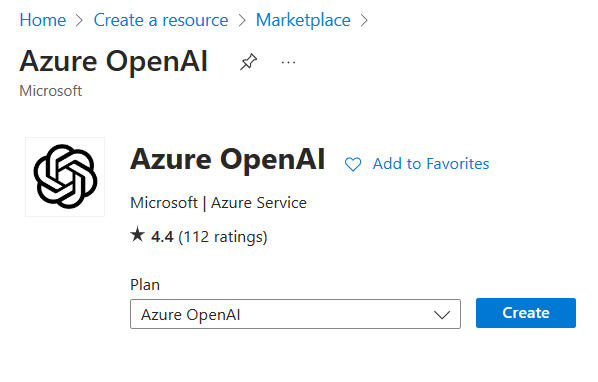Click the chevron after Create a resource
Viewport: 598px width, 382px height.
click(242, 21)
